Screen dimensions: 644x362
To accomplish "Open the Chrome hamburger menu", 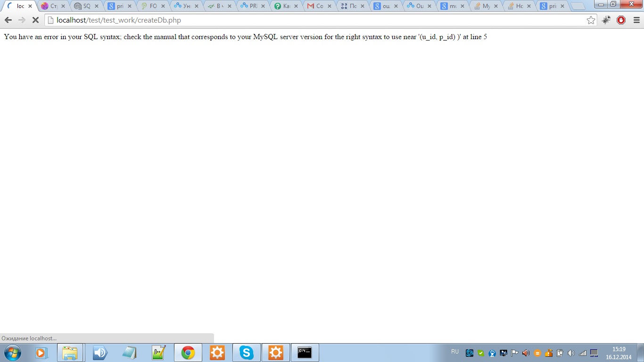I will 636,20.
